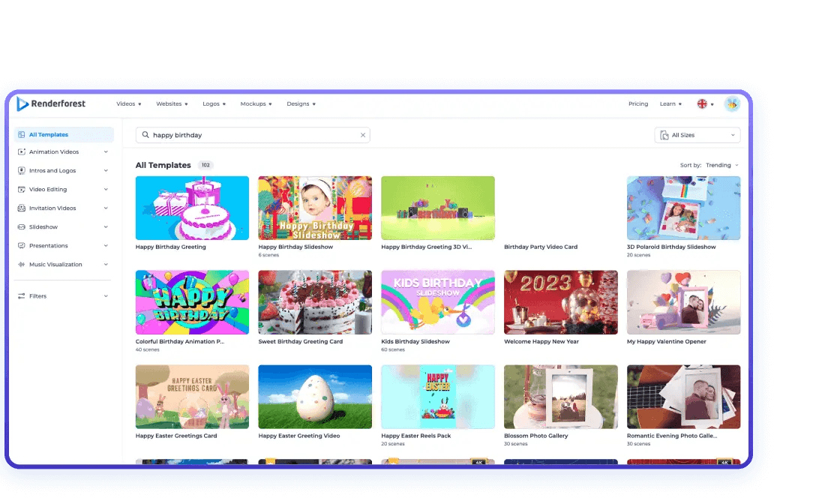828x504 pixels.
Task: Click the Birthday Party Video Card title
Action: [541, 247]
